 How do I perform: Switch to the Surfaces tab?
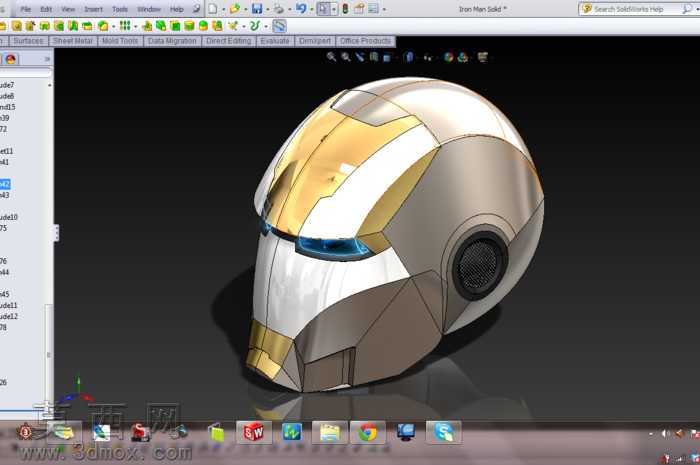coord(28,41)
